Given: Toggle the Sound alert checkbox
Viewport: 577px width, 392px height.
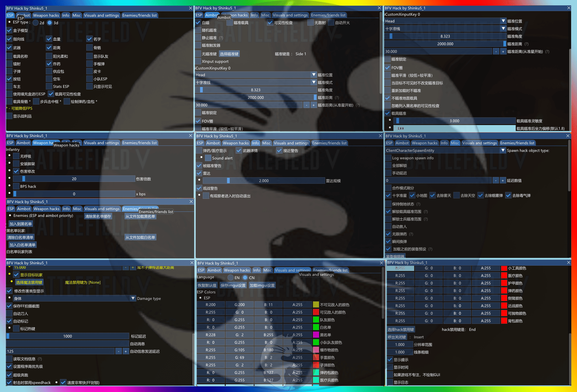Looking at the screenshot, I should [x=208, y=158].
